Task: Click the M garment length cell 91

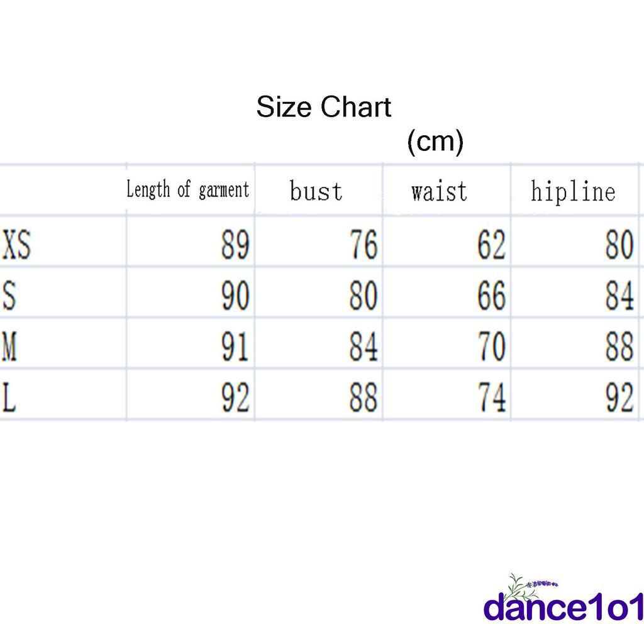Action: click(x=235, y=347)
